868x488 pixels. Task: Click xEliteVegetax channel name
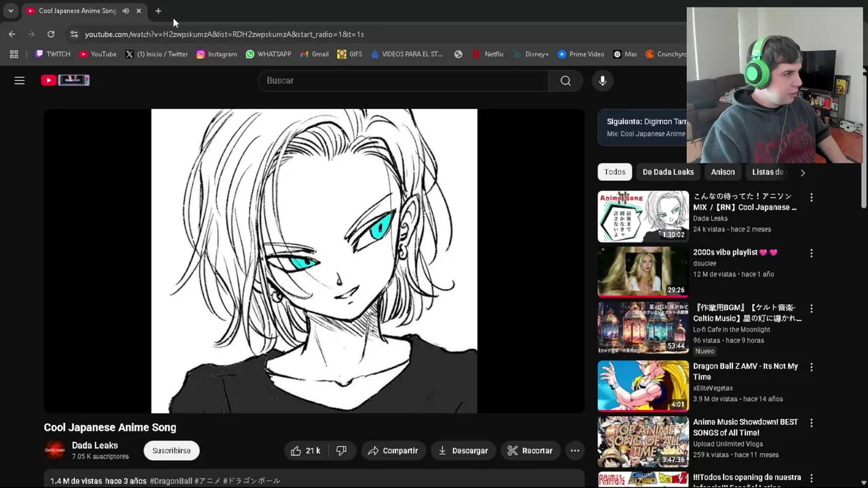[713, 388]
